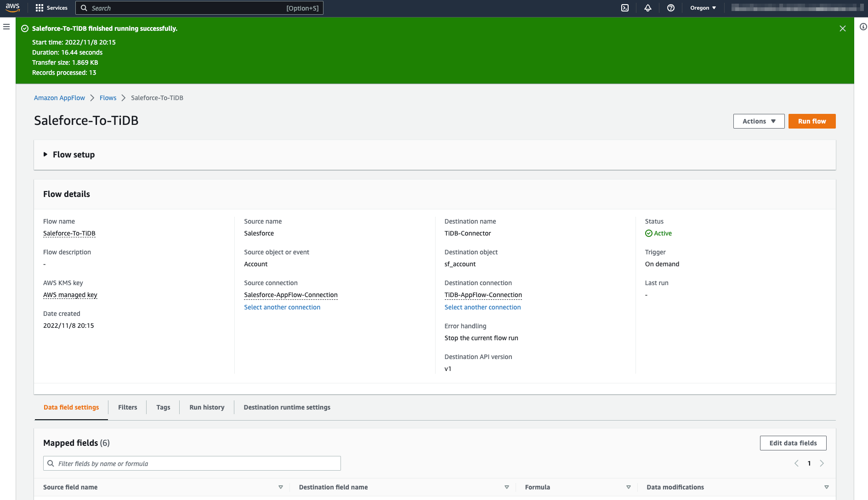Viewport: 868px width, 500px height.
Task: Click Salesforce-AppFlow-Connection link
Action: 291,295
